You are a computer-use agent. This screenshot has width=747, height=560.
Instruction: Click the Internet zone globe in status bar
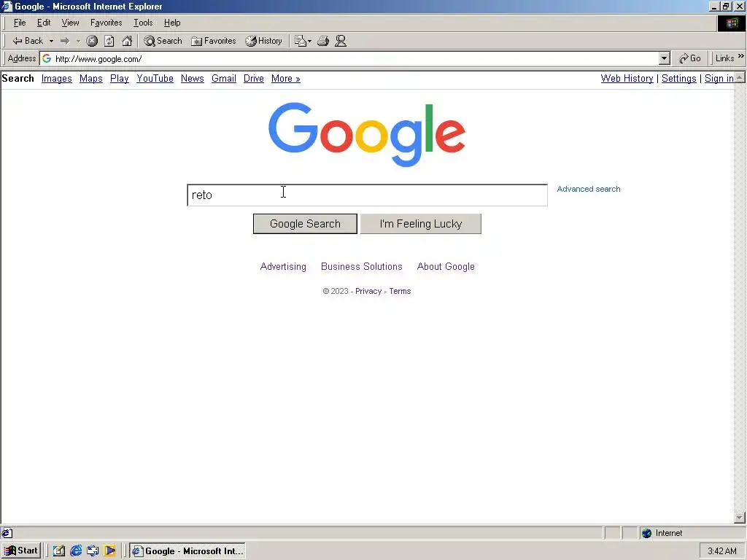pyautogui.click(x=646, y=533)
